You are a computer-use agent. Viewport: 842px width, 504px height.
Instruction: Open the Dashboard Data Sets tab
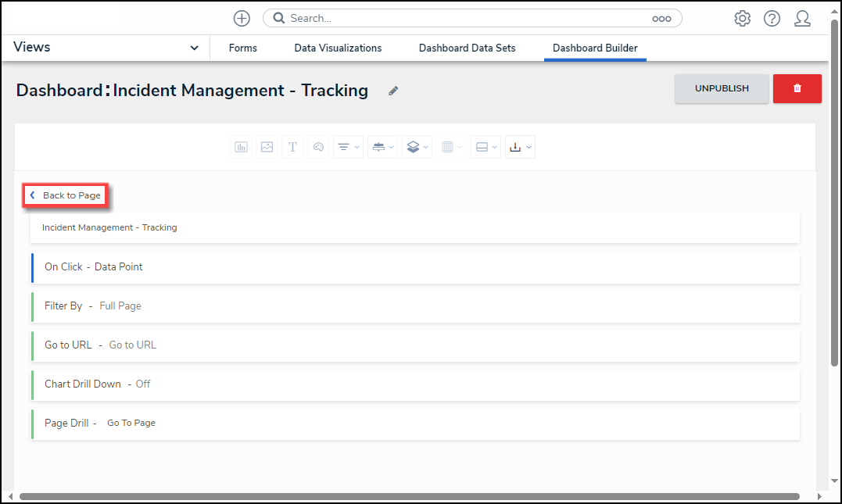pyautogui.click(x=467, y=48)
